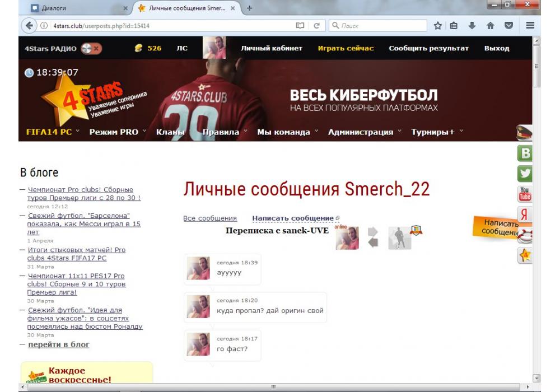Click message куда пропал? дай оригин свой
Viewport: 560px width, 392px height.
point(270,311)
